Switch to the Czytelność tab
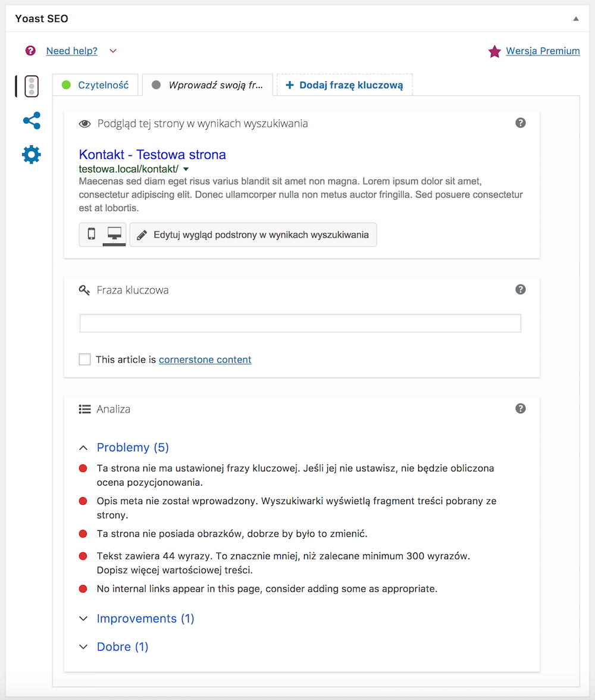The image size is (595, 700). (x=95, y=85)
